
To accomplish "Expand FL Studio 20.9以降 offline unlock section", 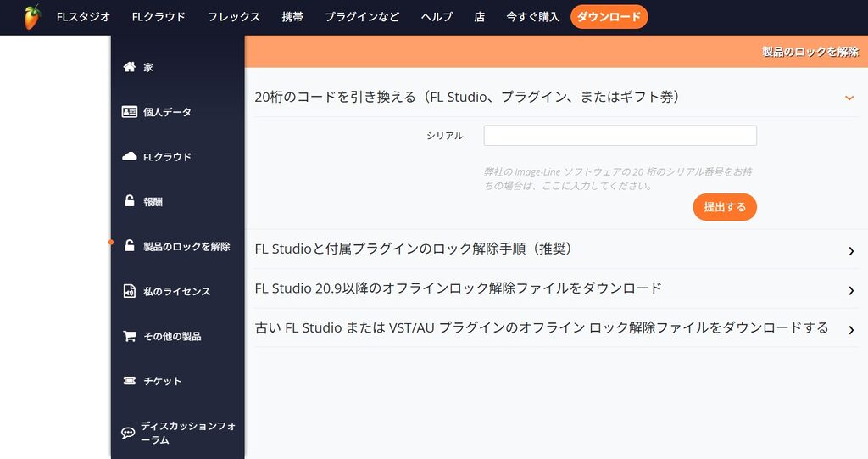I will pos(556,288).
